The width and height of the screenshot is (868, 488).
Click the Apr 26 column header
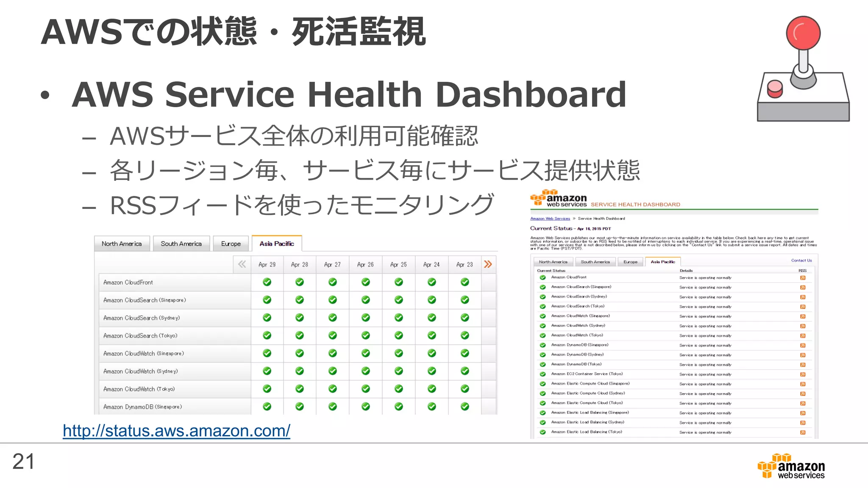[x=365, y=264]
